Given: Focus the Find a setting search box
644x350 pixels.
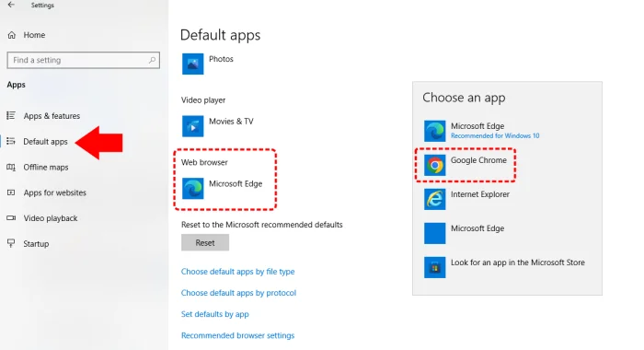Looking at the screenshot, I should click(84, 60).
